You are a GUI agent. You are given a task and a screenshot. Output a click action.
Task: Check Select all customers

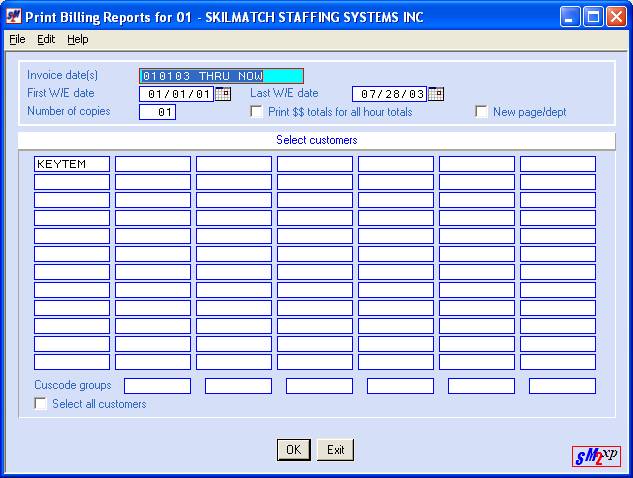[x=40, y=403]
